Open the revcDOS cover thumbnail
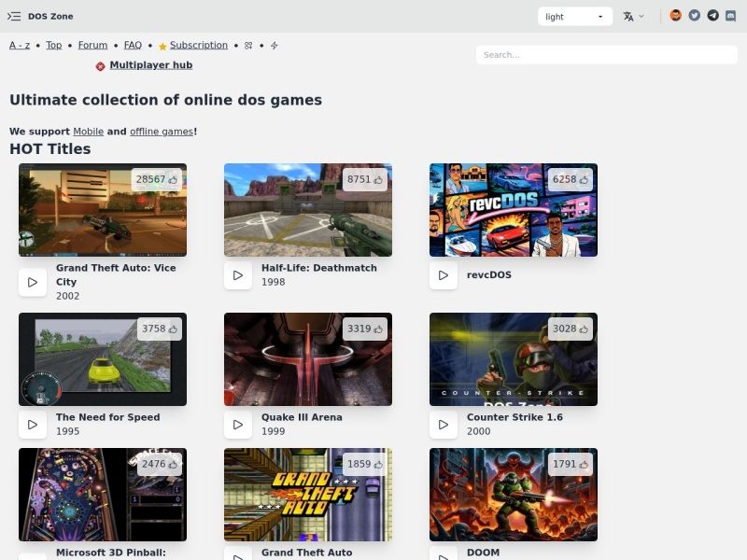 (513, 210)
